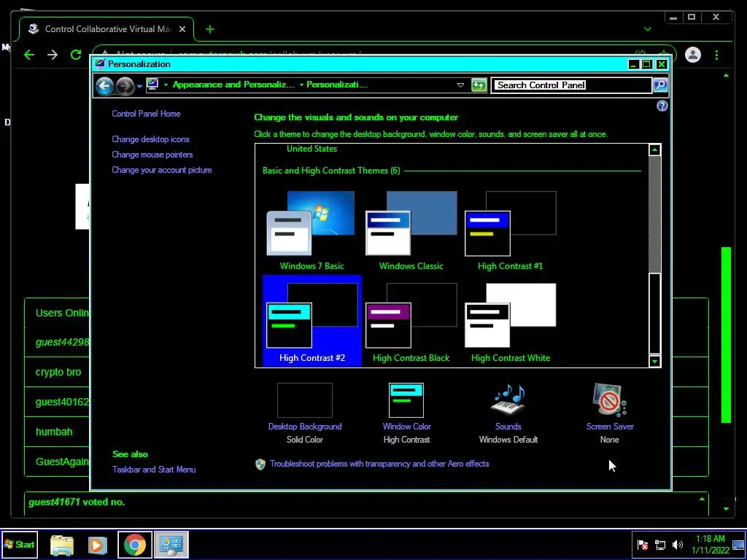Click guest41671 voted no message
Viewport: 747px width, 560px height.
coord(77,502)
